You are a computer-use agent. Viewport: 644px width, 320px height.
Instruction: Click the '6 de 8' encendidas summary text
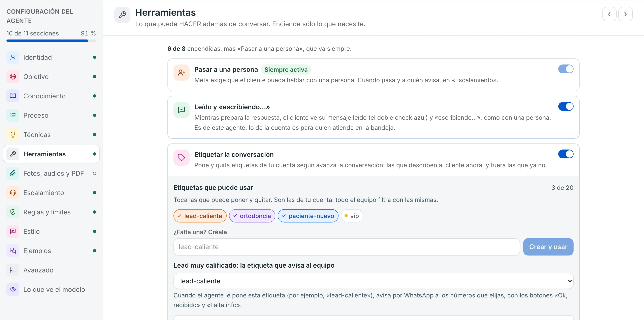point(176,49)
